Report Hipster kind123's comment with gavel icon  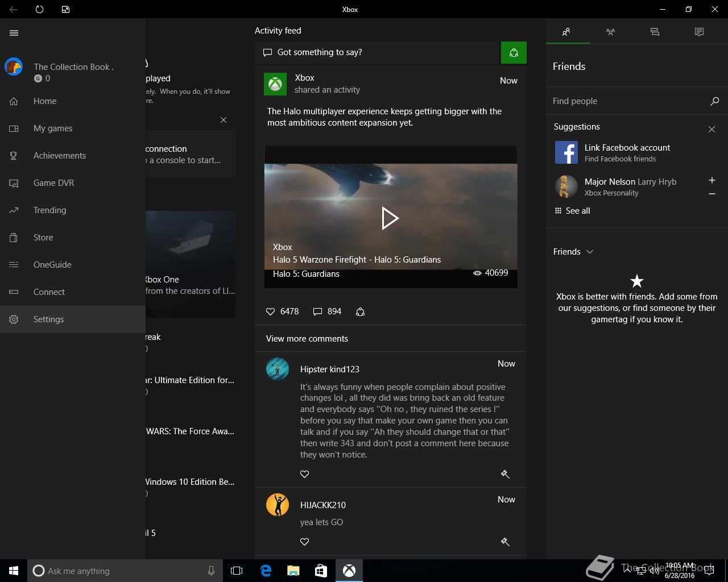click(504, 474)
